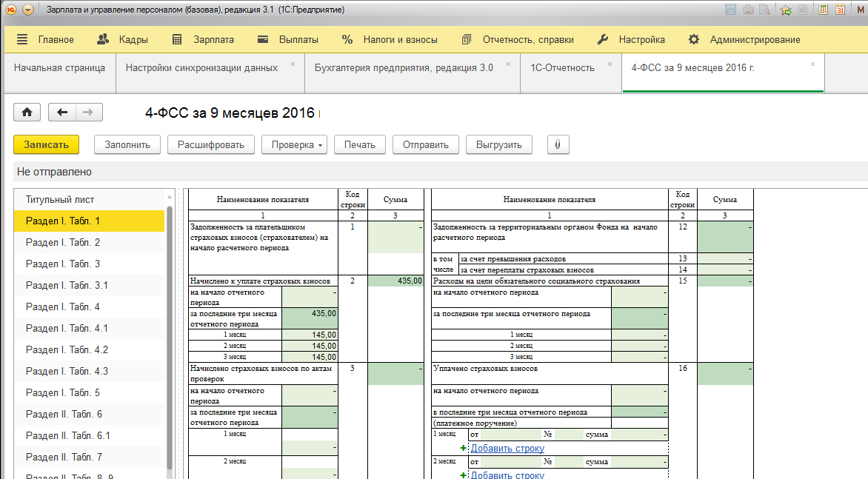868x479 pixels.
Task: Click Добавить строку link under 1 месяц
Action: click(x=507, y=448)
